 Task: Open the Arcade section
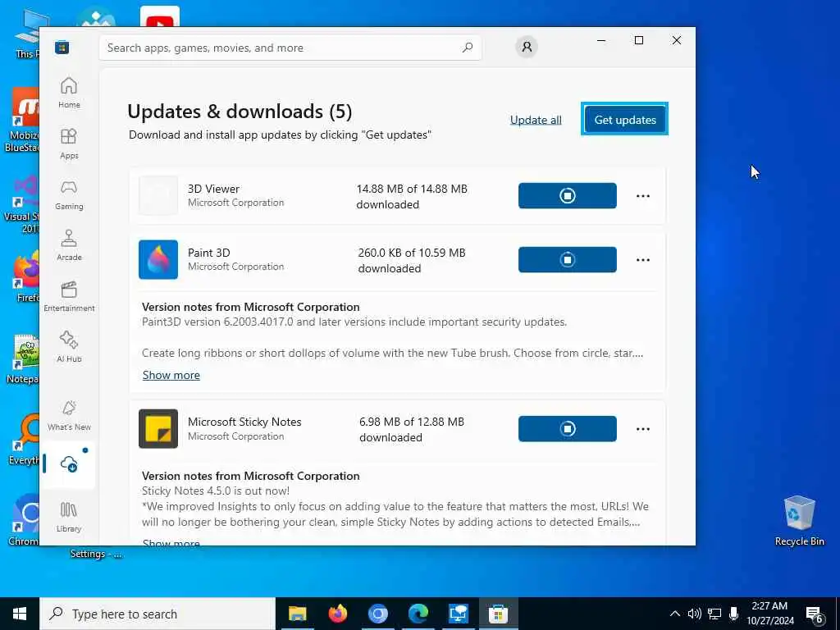pos(69,245)
